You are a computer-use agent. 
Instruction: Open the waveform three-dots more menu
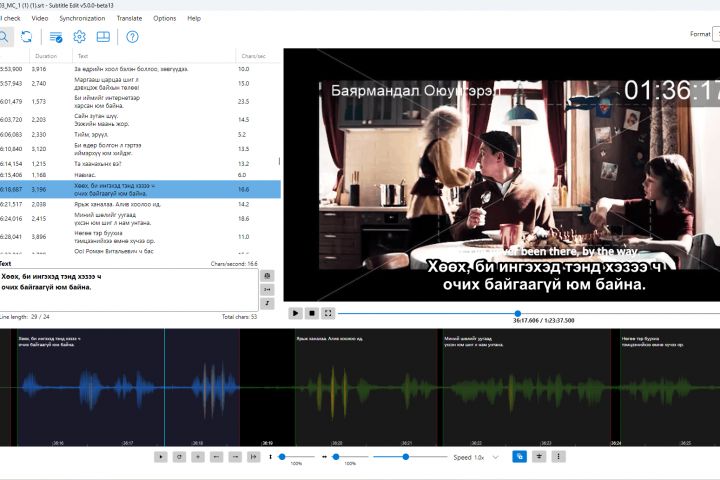pyautogui.click(x=558, y=457)
